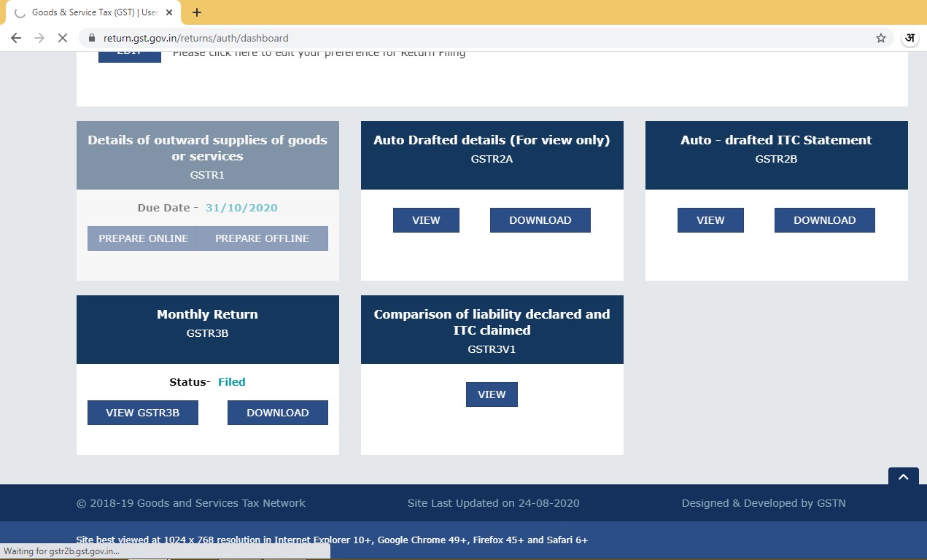Download the filed GSTR3B monthly return
This screenshot has width=927, height=560.
point(277,413)
